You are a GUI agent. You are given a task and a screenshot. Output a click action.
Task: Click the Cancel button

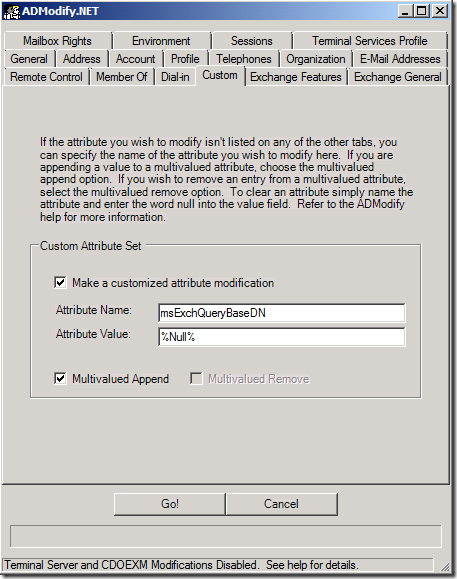(x=281, y=504)
